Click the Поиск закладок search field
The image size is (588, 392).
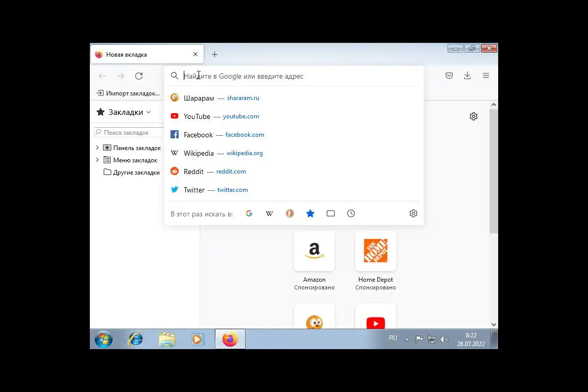[129, 132]
